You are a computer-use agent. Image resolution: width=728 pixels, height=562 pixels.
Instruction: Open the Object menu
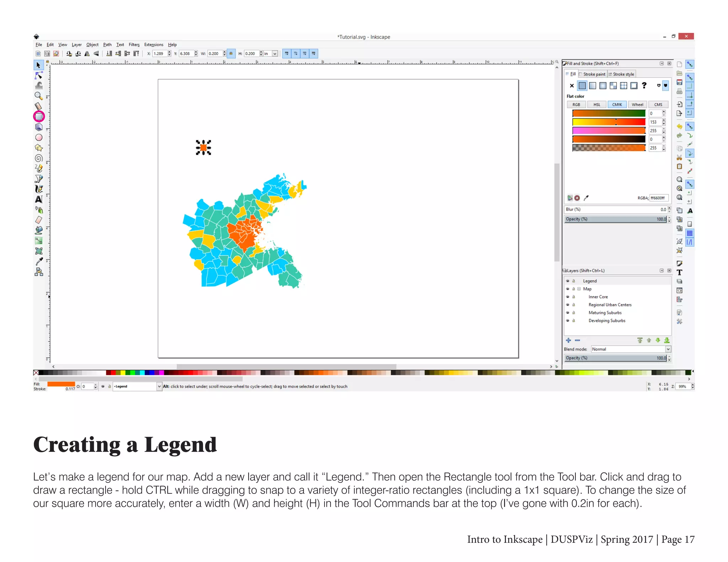click(92, 45)
